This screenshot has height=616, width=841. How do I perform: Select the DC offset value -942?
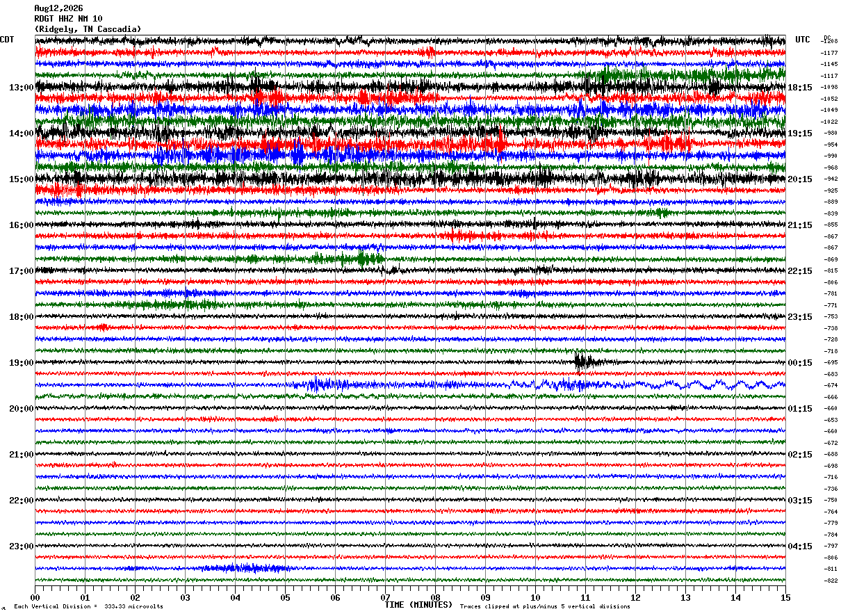click(x=831, y=179)
